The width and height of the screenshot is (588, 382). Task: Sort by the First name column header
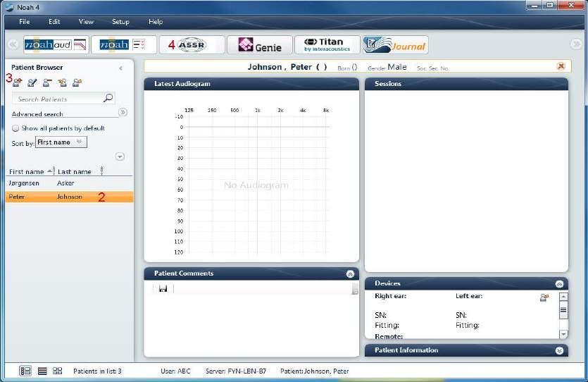pyautogui.click(x=26, y=171)
